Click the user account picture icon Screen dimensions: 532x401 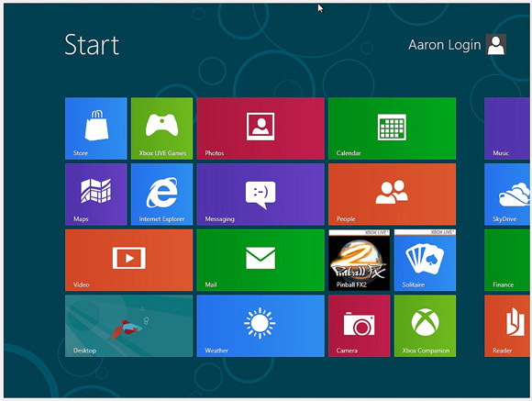pyautogui.click(x=496, y=44)
